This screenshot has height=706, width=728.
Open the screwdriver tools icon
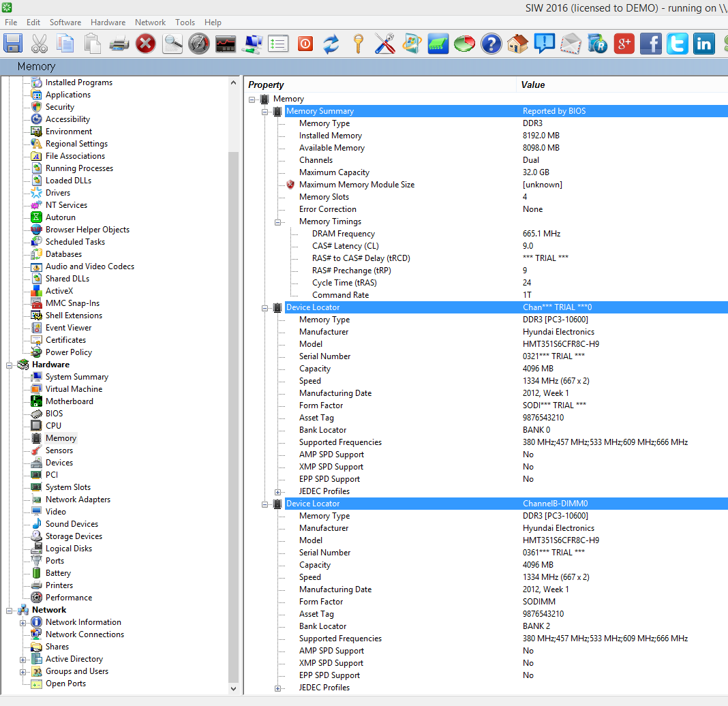tap(385, 44)
